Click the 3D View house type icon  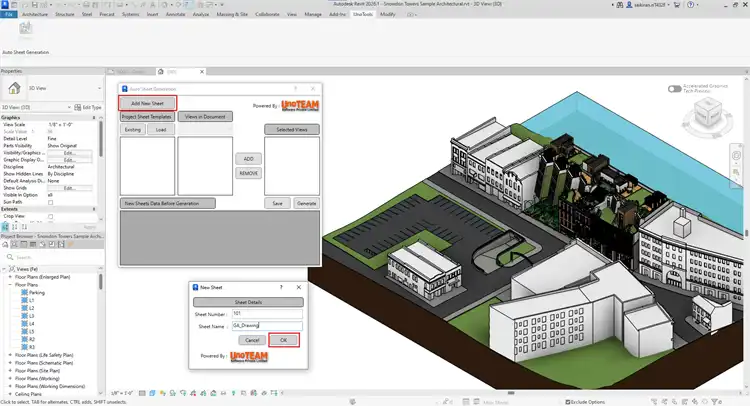[14, 88]
